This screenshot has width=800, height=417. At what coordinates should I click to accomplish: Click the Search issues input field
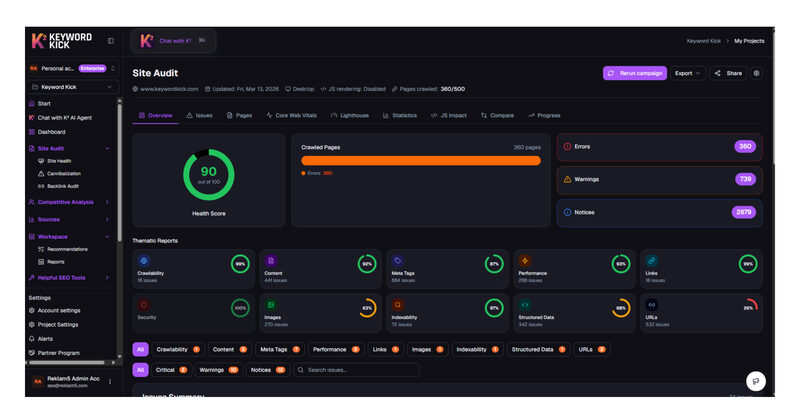pos(356,370)
